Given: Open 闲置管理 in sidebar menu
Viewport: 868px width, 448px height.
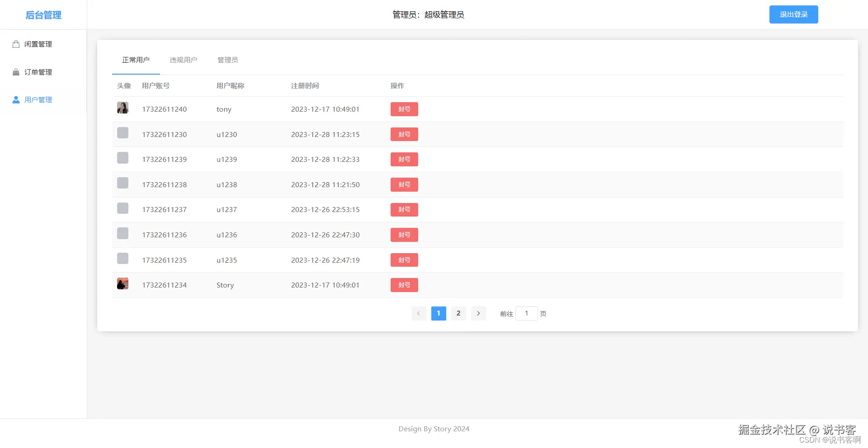Looking at the screenshot, I should (x=43, y=44).
